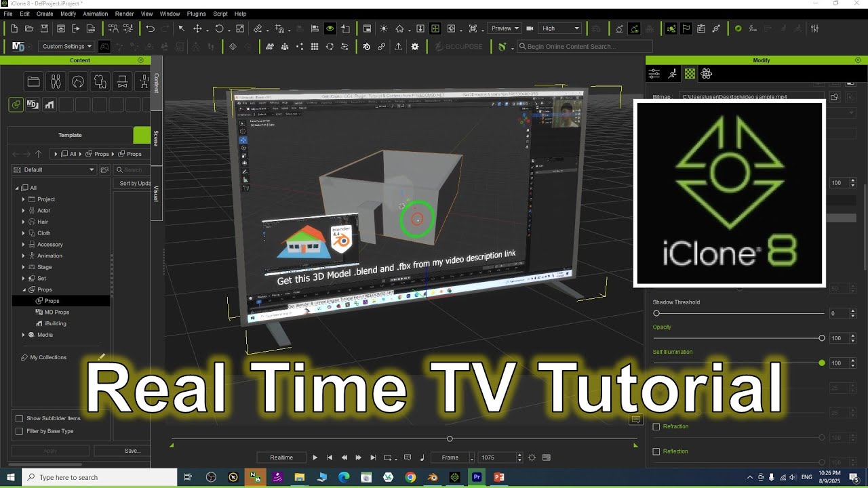
Task: Open the Plugins menu
Action: [197, 14]
